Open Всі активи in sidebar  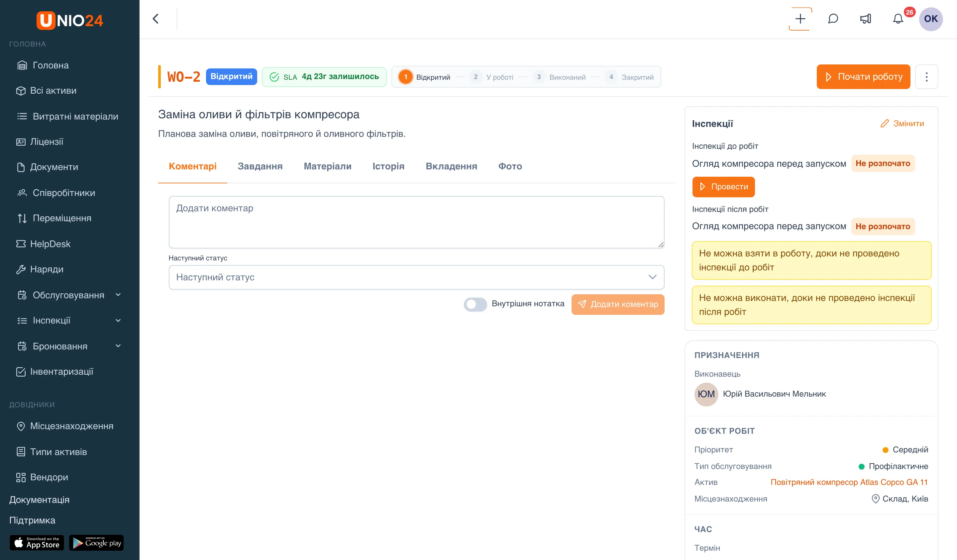click(46, 91)
